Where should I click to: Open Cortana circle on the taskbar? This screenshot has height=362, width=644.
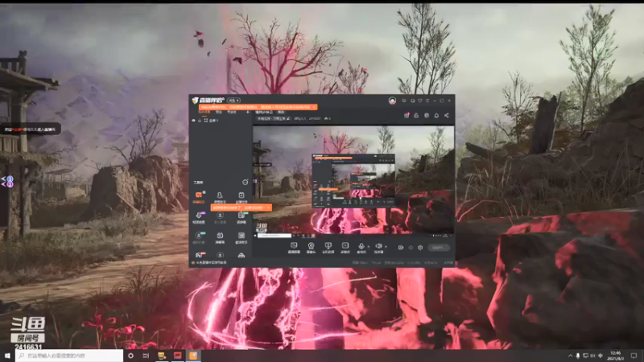(130, 356)
